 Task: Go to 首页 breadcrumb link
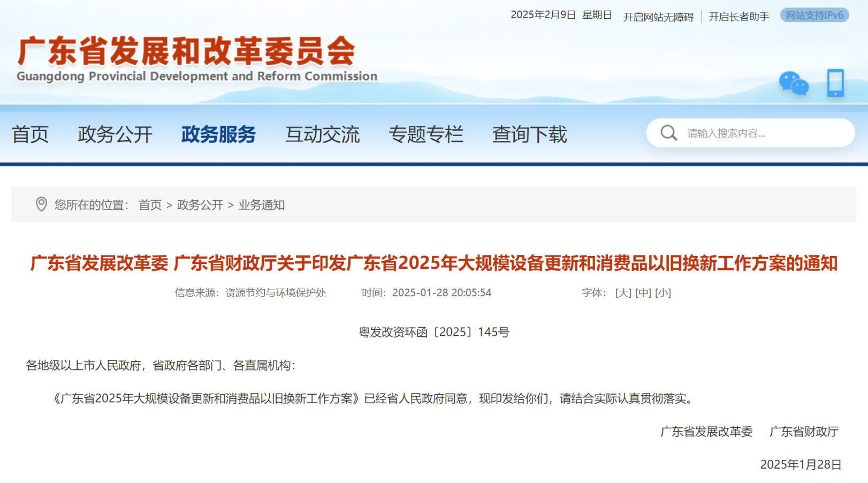click(x=150, y=205)
